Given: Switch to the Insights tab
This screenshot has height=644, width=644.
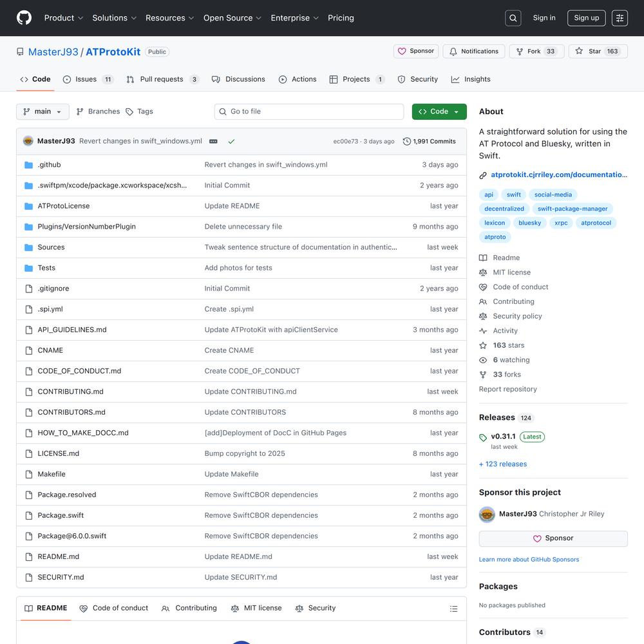Looking at the screenshot, I should [x=471, y=79].
